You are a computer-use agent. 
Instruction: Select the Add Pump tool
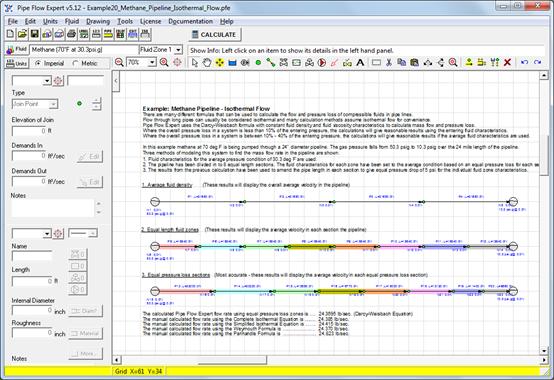pos(322,63)
